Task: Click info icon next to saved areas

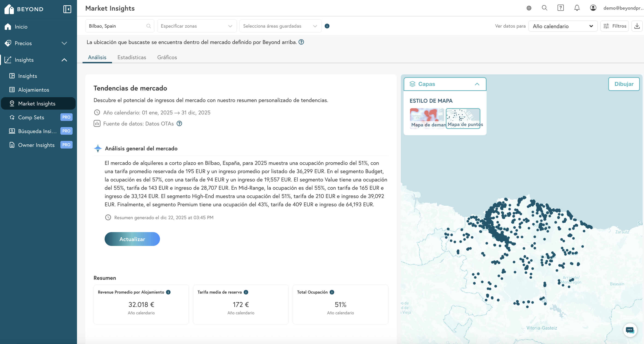Action: click(327, 26)
